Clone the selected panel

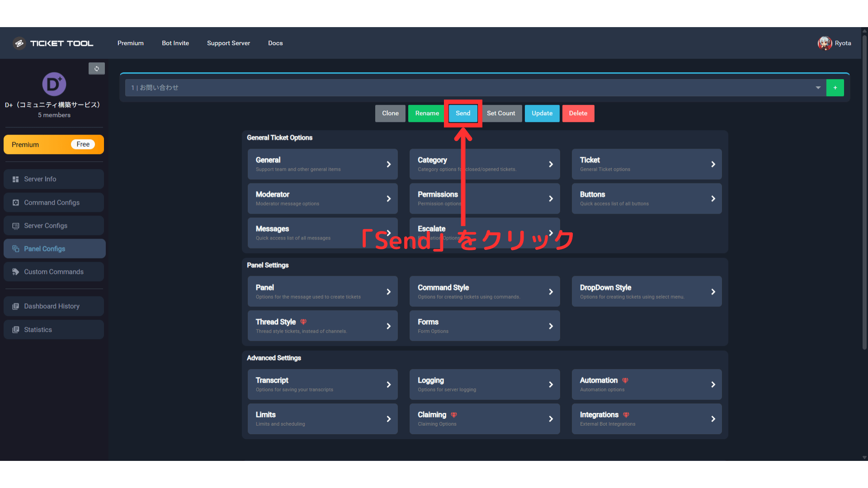click(390, 113)
